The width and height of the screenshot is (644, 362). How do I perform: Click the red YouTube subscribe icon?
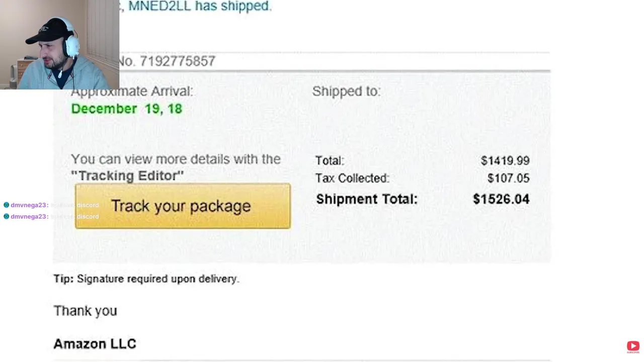pyautogui.click(x=633, y=346)
